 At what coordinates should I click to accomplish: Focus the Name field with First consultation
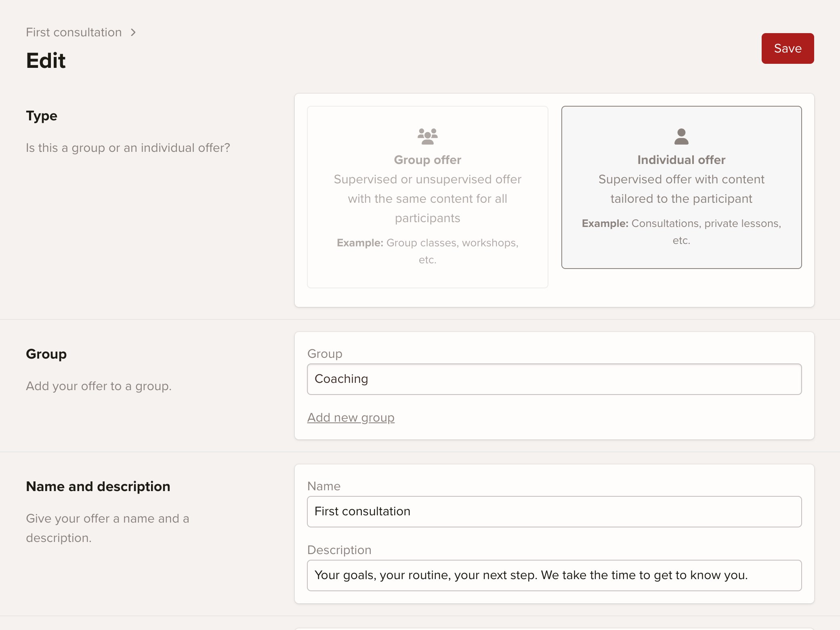[x=554, y=512]
